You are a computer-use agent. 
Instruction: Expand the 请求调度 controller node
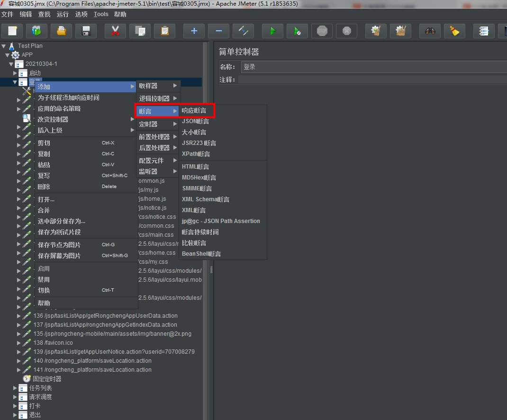[15, 397]
